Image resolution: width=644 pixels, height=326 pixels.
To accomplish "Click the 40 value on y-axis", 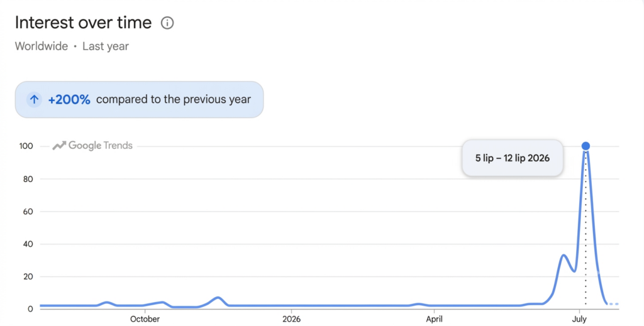I will 28,244.
